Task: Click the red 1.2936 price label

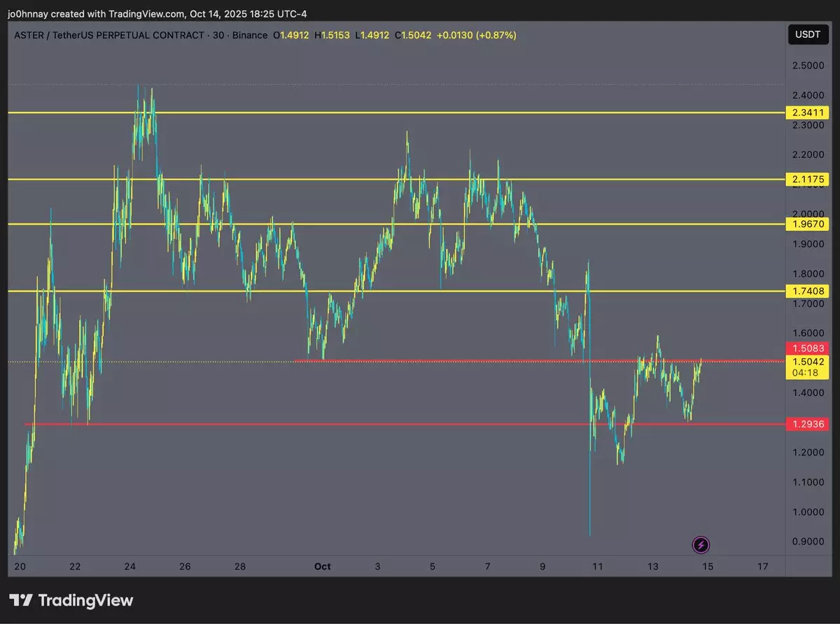Action: pyautogui.click(x=807, y=424)
